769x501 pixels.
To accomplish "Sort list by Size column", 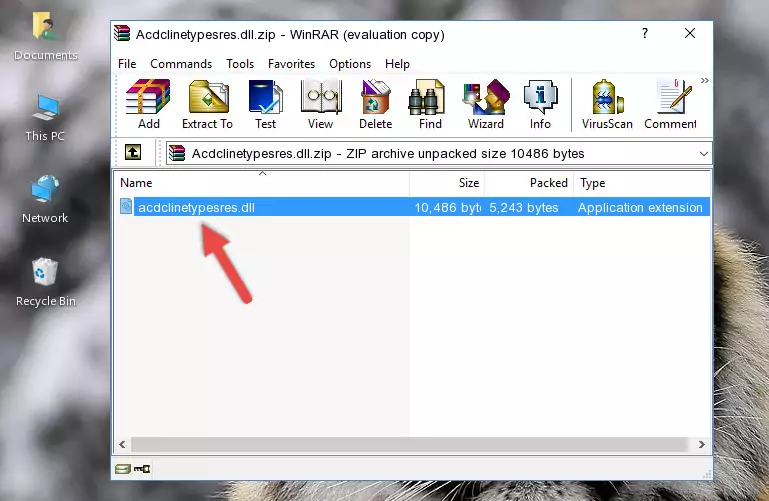I will click(x=447, y=183).
